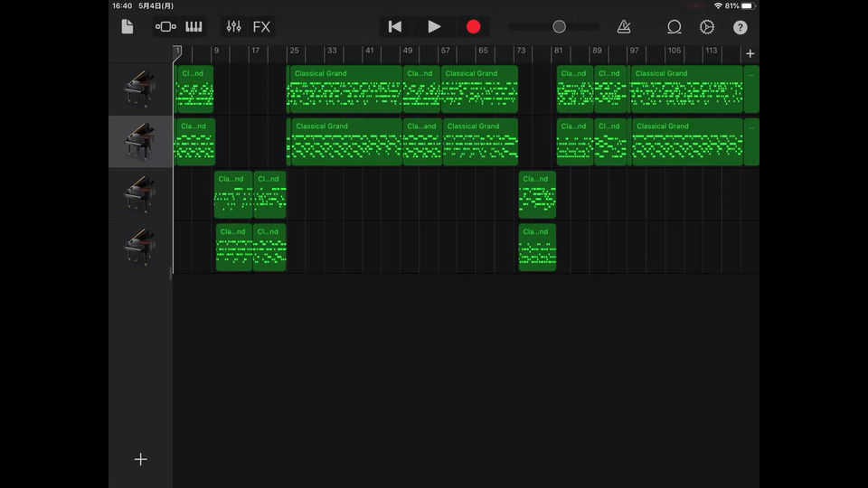Select the first grand piano track header
The width and height of the screenshot is (868, 488).
(x=140, y=89)
